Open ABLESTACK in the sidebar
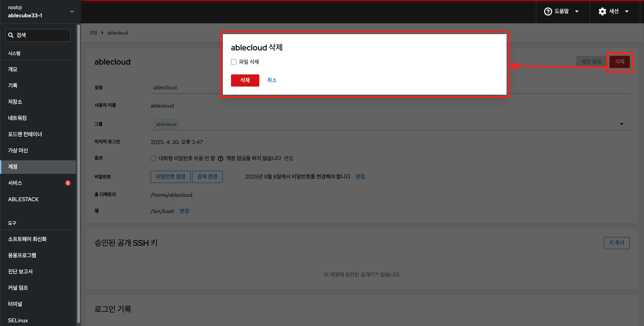Viewport: 644px width, 326px height. pos(38,199)
